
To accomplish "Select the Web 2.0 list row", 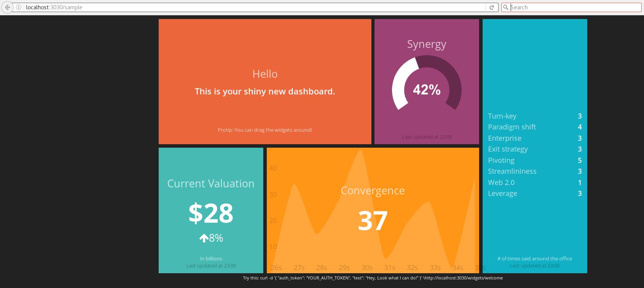I will coord(535,183).
